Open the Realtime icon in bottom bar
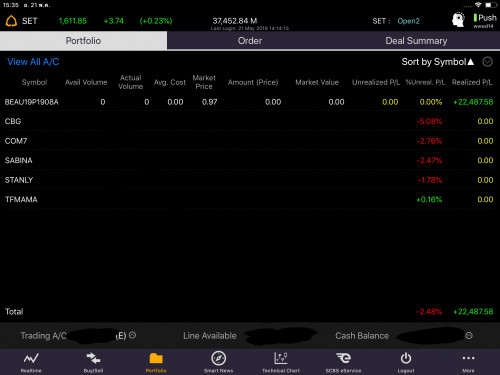This screenshot has height=375, width=500. point(31,362)
